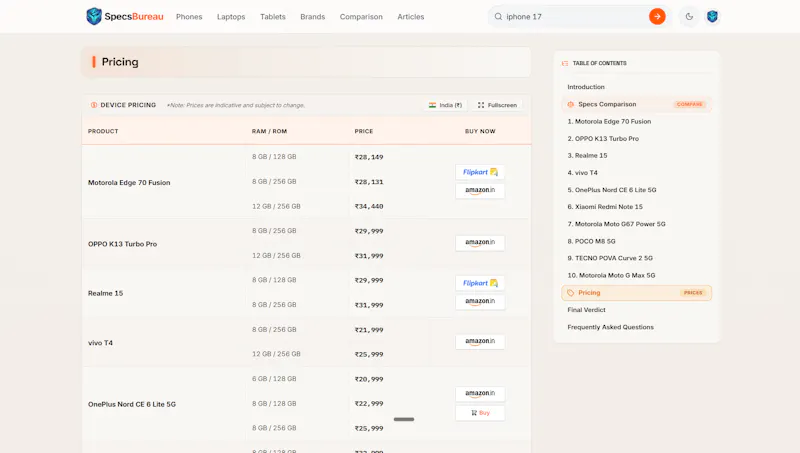Screen dimensions: 800x453
Task: Select Pricing in table of contents
Action: coord(637,293)
